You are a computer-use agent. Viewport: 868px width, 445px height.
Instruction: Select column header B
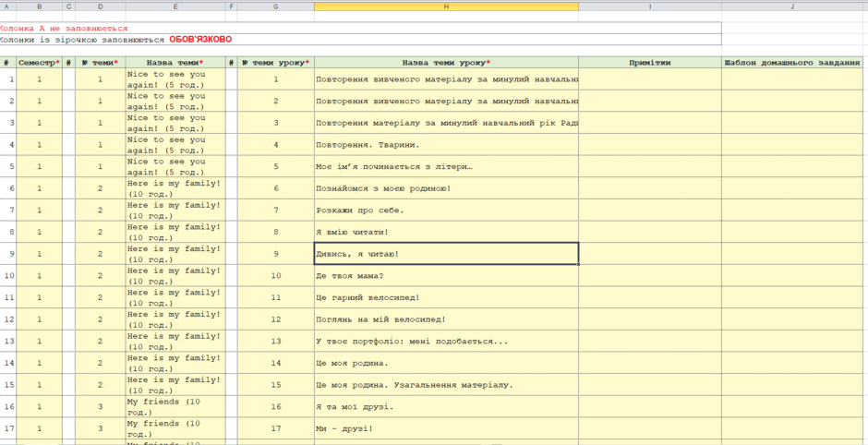(x=40, y=6)
